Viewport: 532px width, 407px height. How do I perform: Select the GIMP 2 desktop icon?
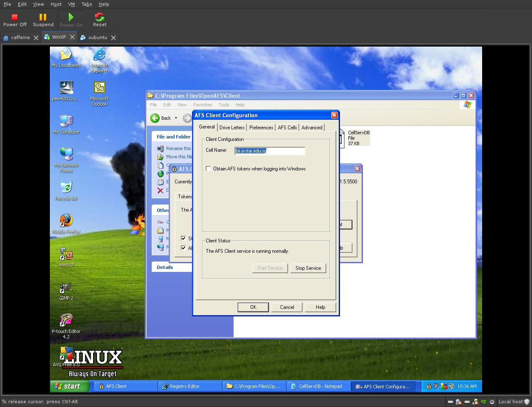(66, 291)
